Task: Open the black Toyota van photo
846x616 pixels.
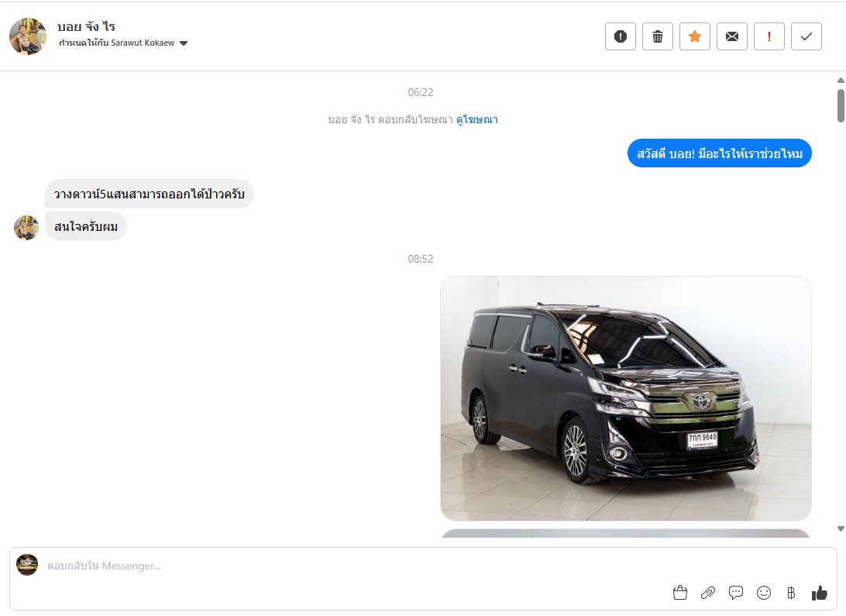Action: click(626, 398)
